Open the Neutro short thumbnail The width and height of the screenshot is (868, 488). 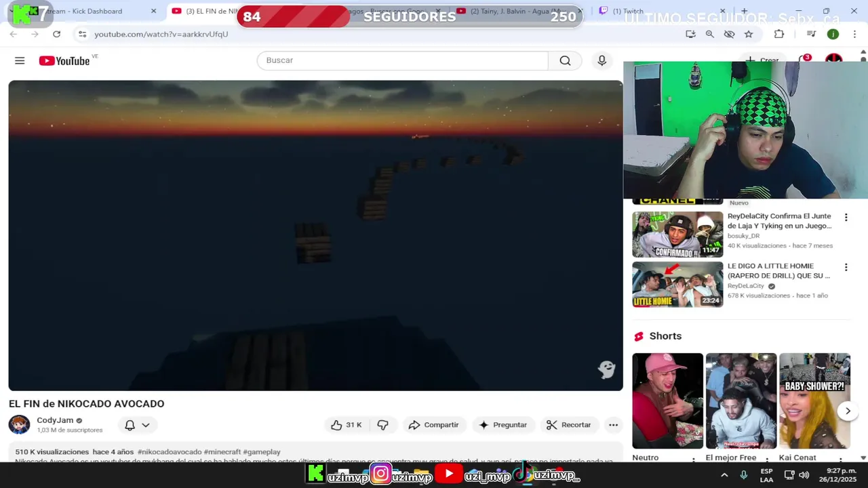pos(668,401)
